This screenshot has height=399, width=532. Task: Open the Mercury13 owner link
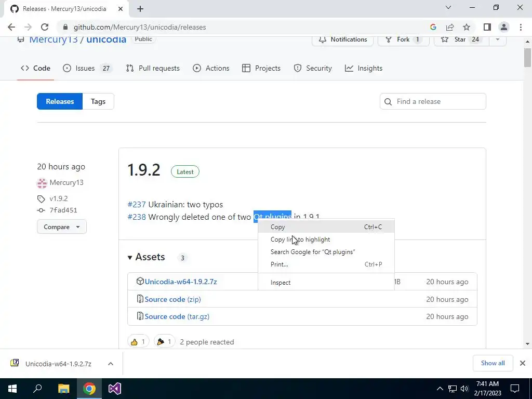click(x=54, y=39)
